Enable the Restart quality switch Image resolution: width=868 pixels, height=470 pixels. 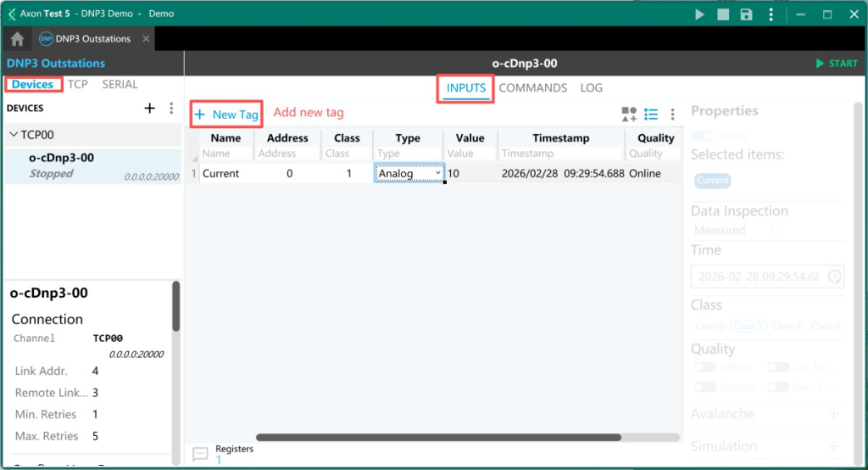(704, 387)
